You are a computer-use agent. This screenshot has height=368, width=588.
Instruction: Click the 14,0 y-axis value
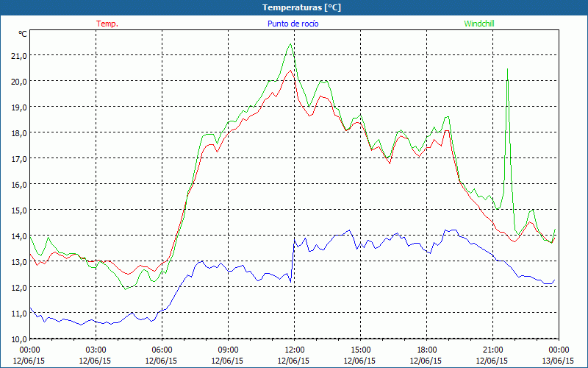[x=19, y=236]
